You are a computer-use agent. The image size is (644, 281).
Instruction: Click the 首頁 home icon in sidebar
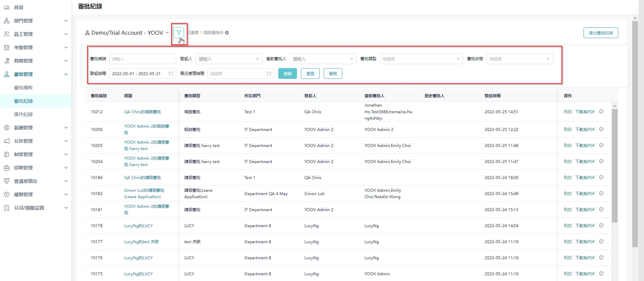click(7, 7)
